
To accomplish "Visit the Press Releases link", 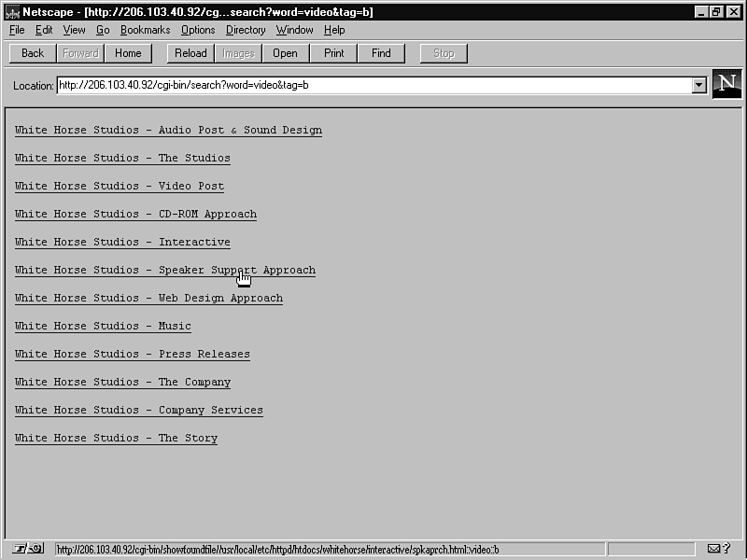I will click(x=133, y=355).
